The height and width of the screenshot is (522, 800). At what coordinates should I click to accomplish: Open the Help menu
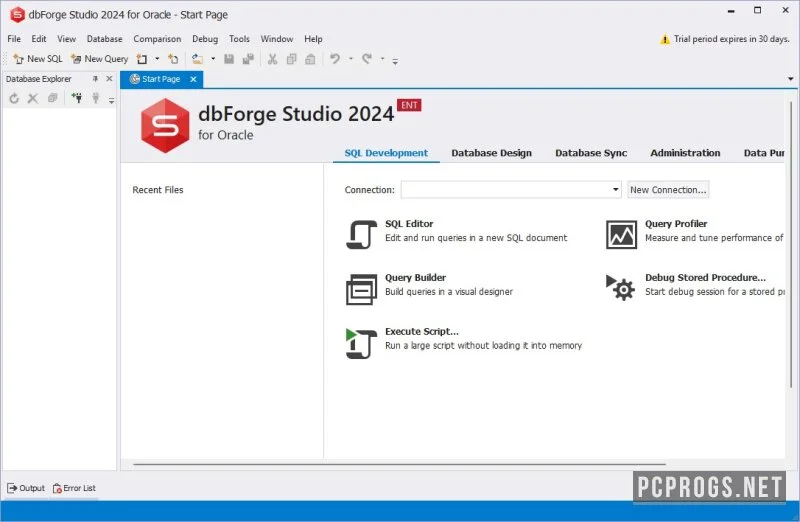[313, 39]
